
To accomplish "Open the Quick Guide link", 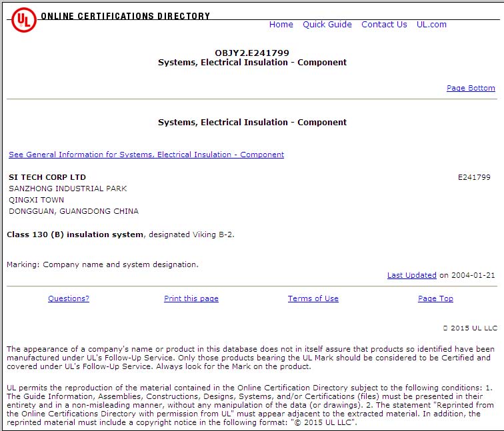I will (327, 25).
